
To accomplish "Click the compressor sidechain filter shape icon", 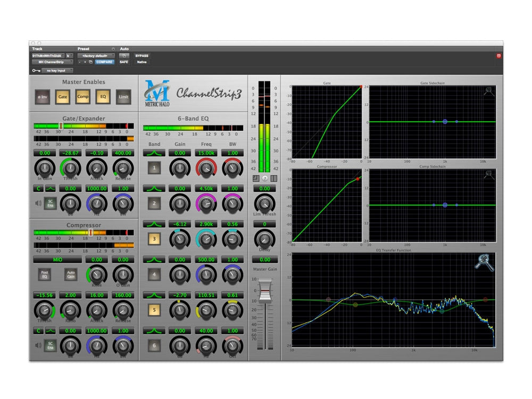I will coord(50,331).
